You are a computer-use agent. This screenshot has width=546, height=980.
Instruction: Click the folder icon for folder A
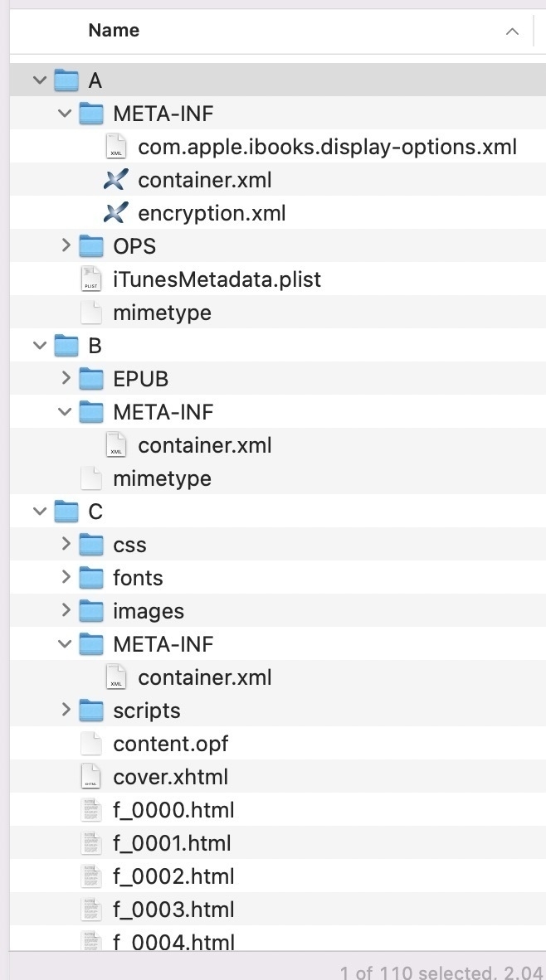(x=66, y=80)
